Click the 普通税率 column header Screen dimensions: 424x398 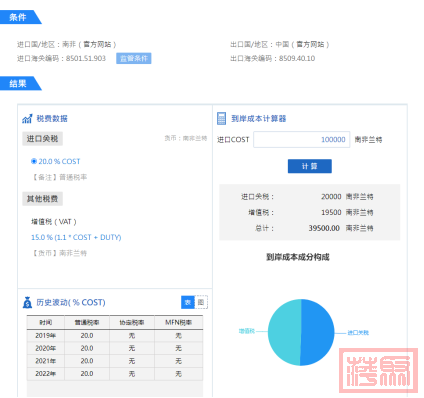(87, 322)
